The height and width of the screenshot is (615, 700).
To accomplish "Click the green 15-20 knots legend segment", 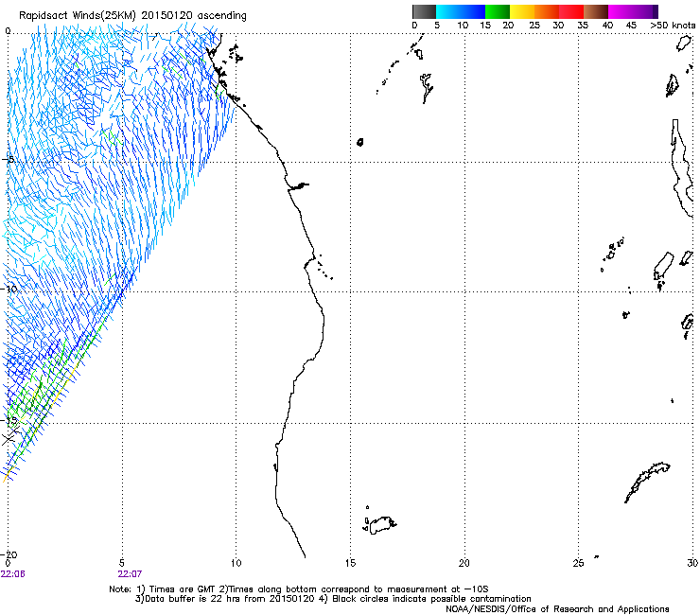I will [x=498, y=11].
